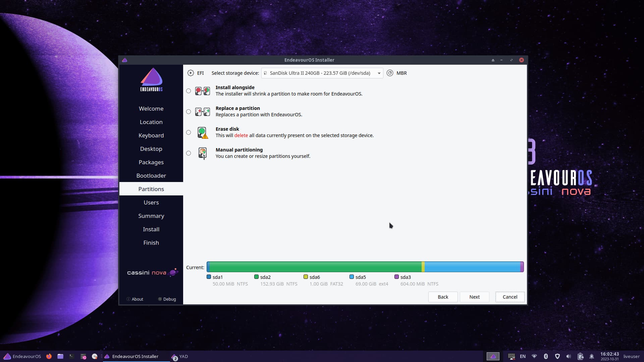Click the keep-above arrow in title bar
The height and width of the screenshot is (362, 644).
(493, 60)
